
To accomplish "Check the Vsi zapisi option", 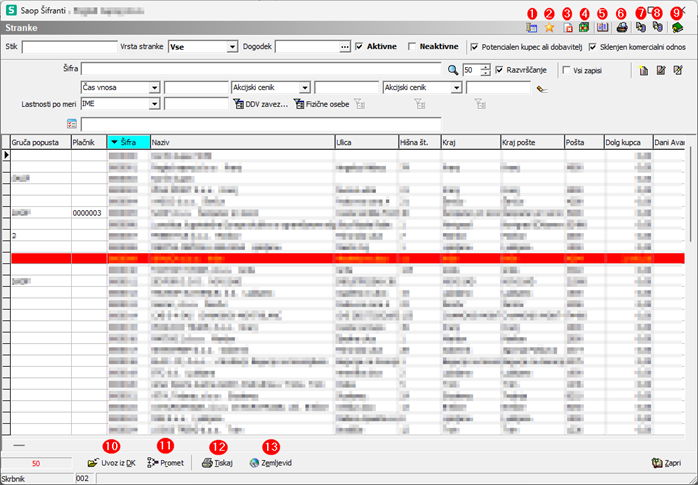I will click(x=566, y=70).
